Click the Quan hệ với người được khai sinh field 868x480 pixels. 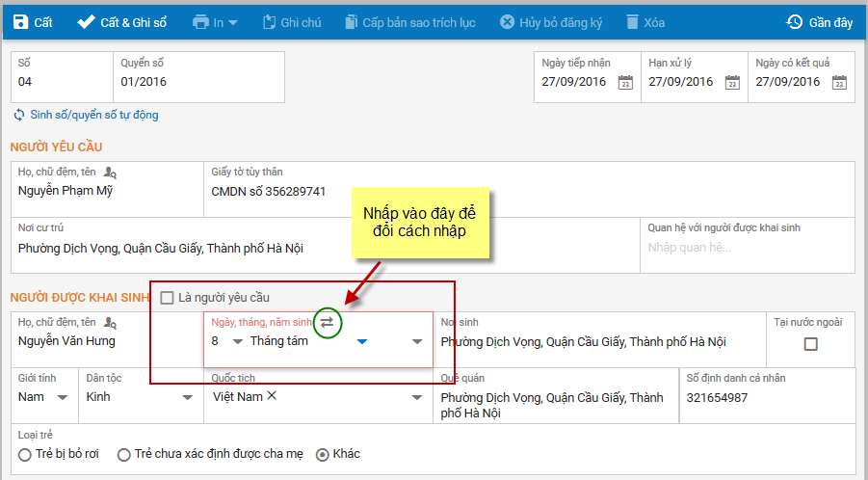click(x=749, y=248)
